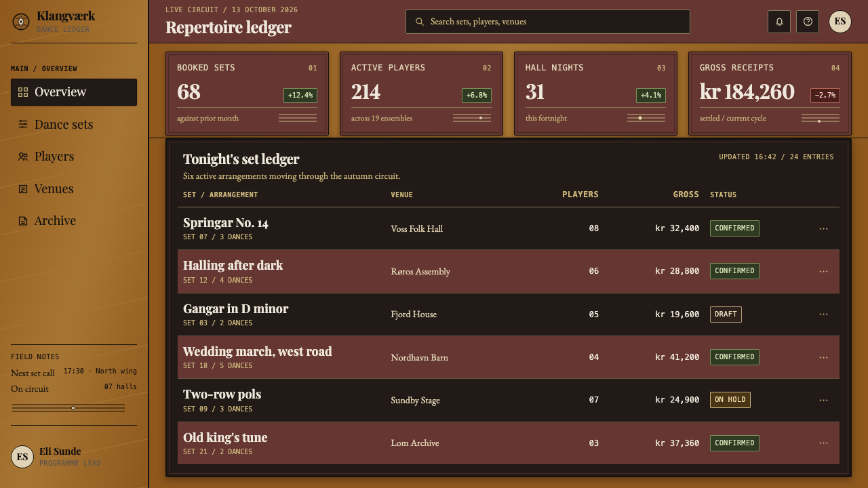Open more options for Springar No. 14
The height and width of the screenshot is (488, 868).
(823, 228)
